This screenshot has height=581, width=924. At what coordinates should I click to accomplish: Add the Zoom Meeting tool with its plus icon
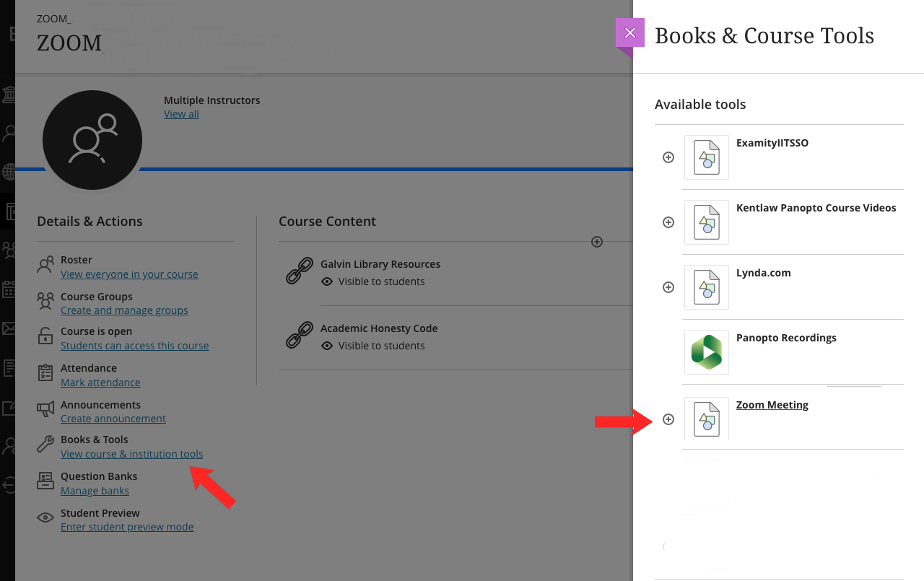click(x=668, y=419)
